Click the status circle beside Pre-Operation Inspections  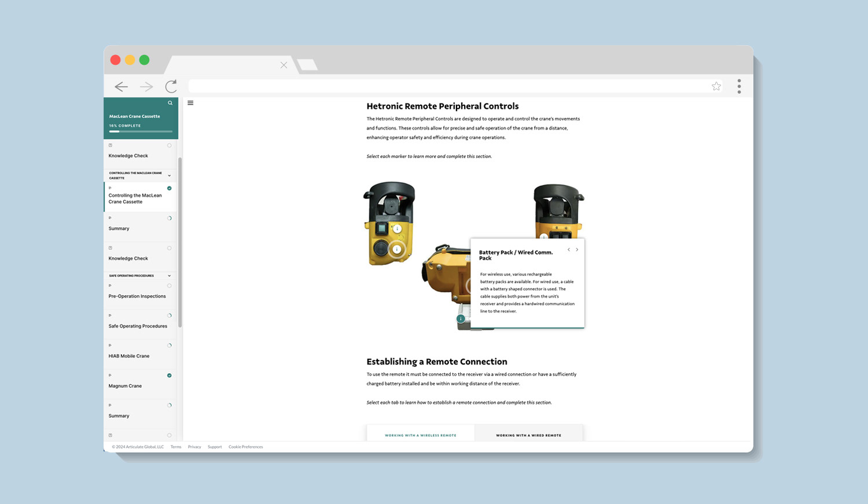[170, 286]
